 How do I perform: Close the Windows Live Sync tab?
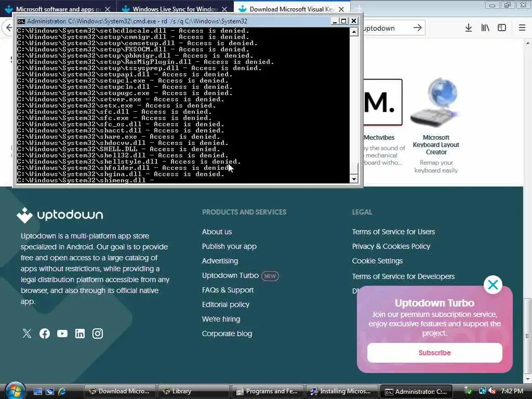tap(224, 9)
